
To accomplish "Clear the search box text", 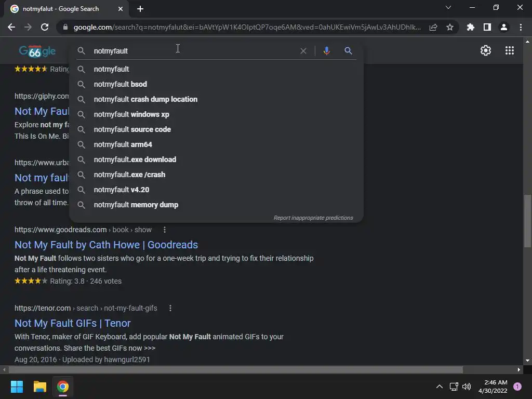I will pos(303,51).
